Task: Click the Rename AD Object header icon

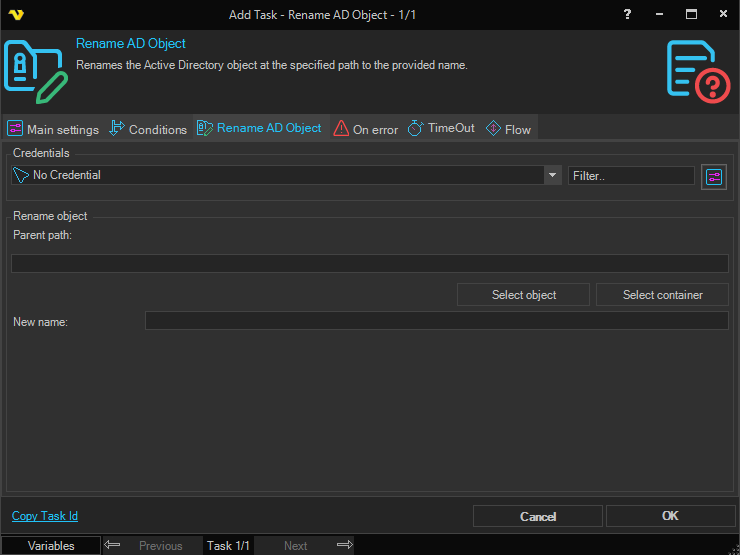Action: 36,69
